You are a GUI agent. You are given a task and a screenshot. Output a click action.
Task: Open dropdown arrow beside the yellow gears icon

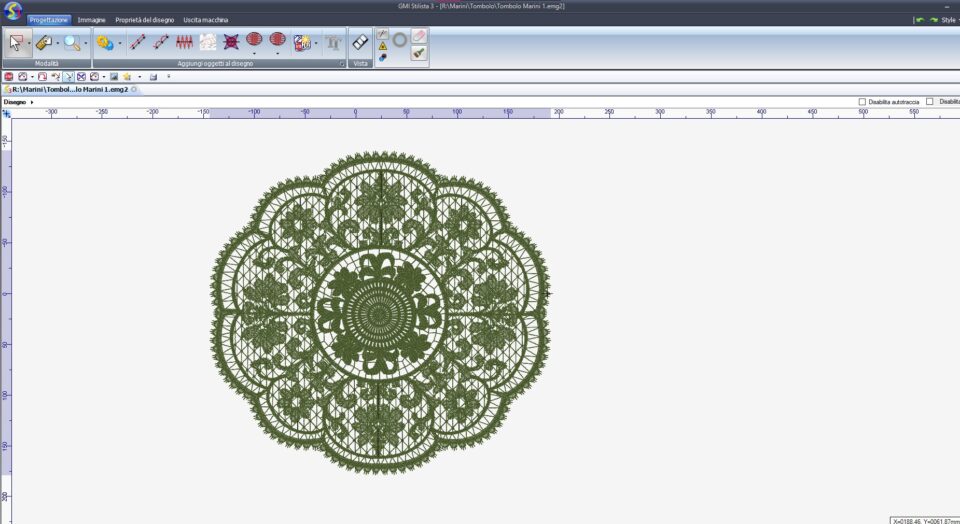120,43
